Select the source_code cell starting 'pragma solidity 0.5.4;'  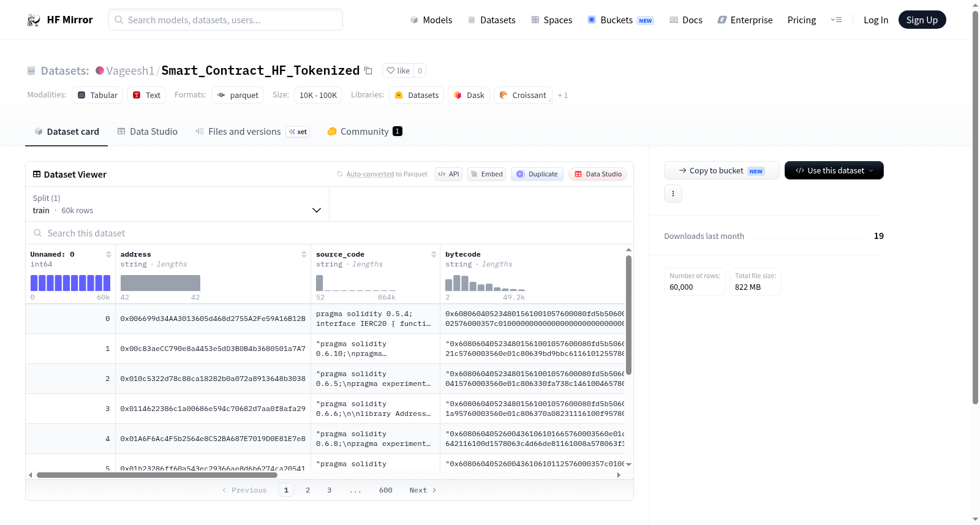pyautogui.click(x=375, y=319)
